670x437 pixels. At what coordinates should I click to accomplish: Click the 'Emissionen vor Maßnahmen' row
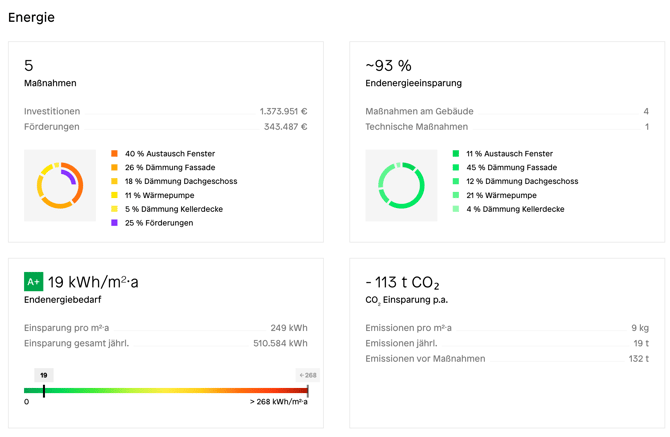coord(506,359)
